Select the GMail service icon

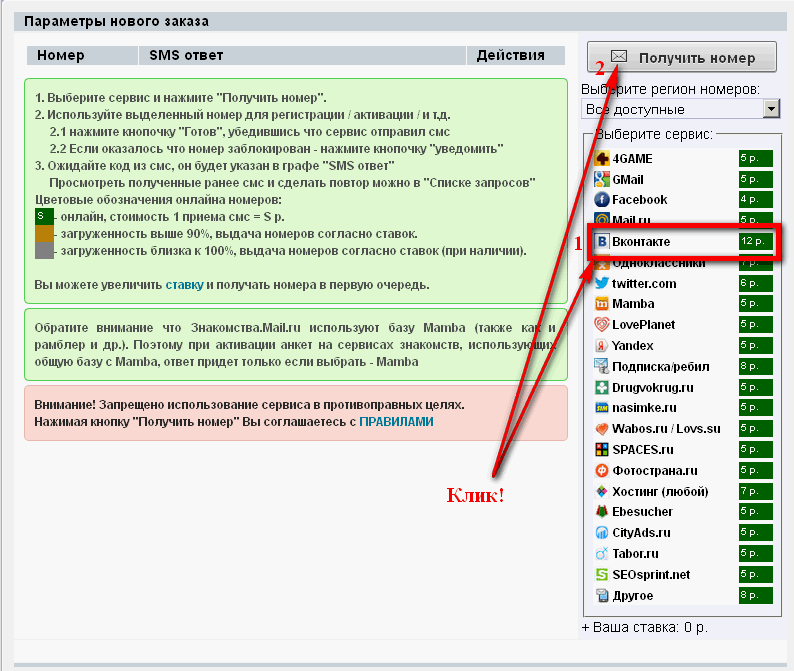[x=602, y=179]
